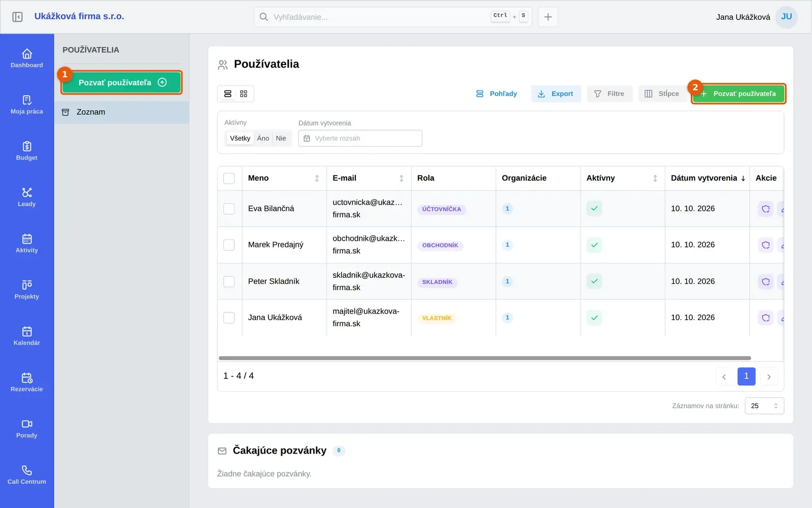Select Zoznam in the Používatelia submenu
Viewport: 812px width, 508px height.
122,112
